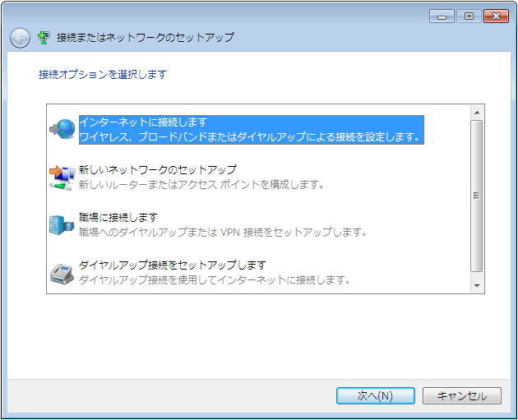Close the setup wizard window
The height and width of the screenshot is (420, 518).
click(x=496, y=16)
